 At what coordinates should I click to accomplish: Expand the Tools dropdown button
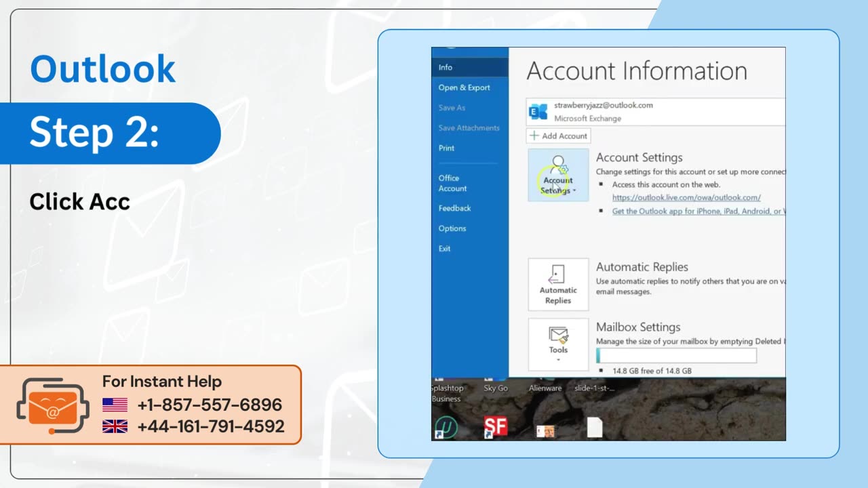click(558, 344)
